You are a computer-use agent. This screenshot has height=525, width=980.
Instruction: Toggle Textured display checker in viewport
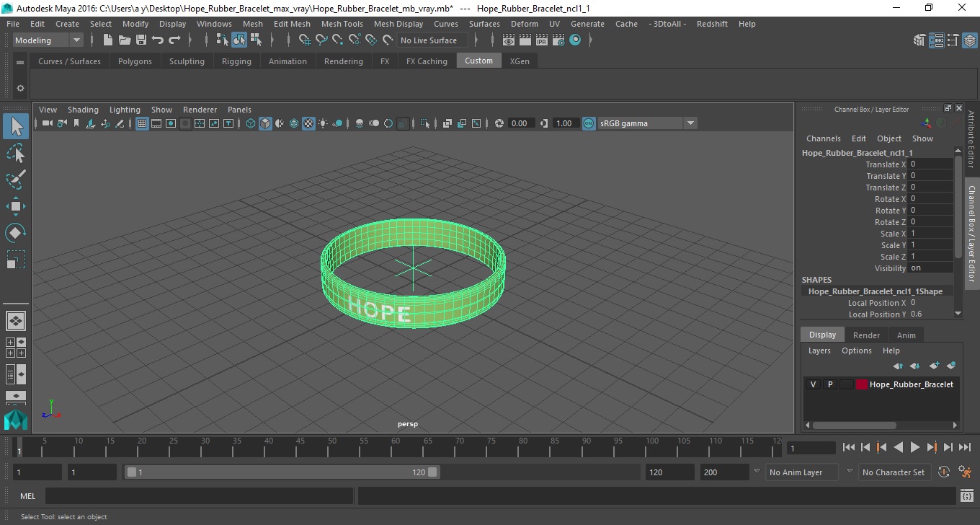pyautogui.click(x=308, y=123)
